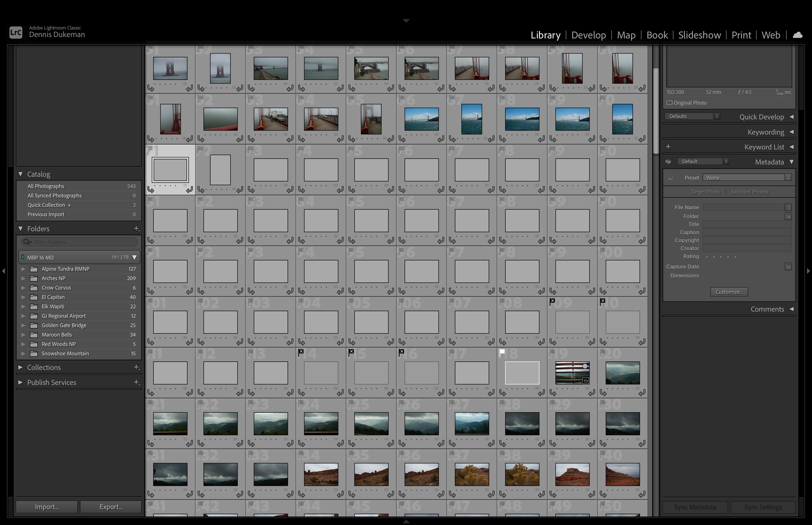
Task: Switch to the Develop module
Action: click(x=589, y=35)
